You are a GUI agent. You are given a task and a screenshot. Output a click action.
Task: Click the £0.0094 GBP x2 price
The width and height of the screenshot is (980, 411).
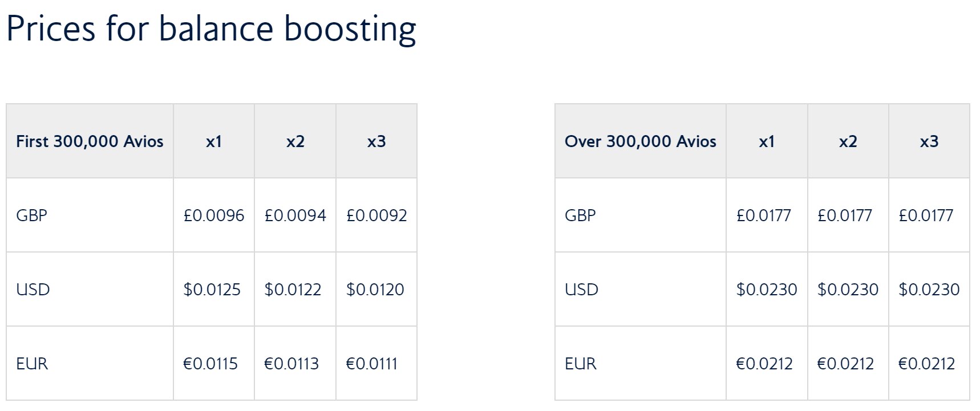point(295,215)
